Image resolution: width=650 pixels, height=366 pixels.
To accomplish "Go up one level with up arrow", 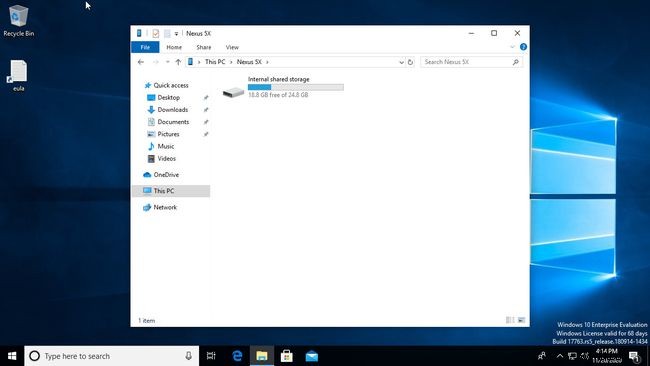I will (178, 62).
